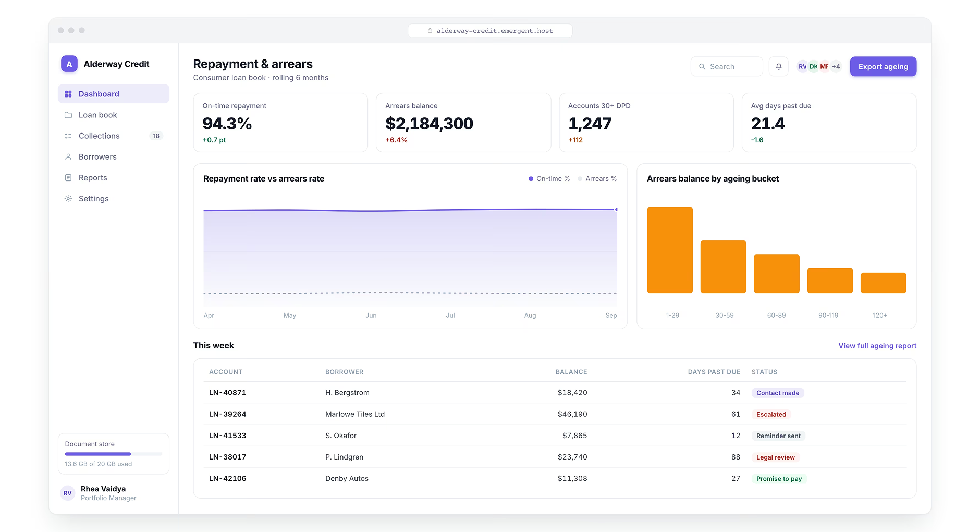
Task: Sort by the ACCOUNT column header
Action: 226,372
